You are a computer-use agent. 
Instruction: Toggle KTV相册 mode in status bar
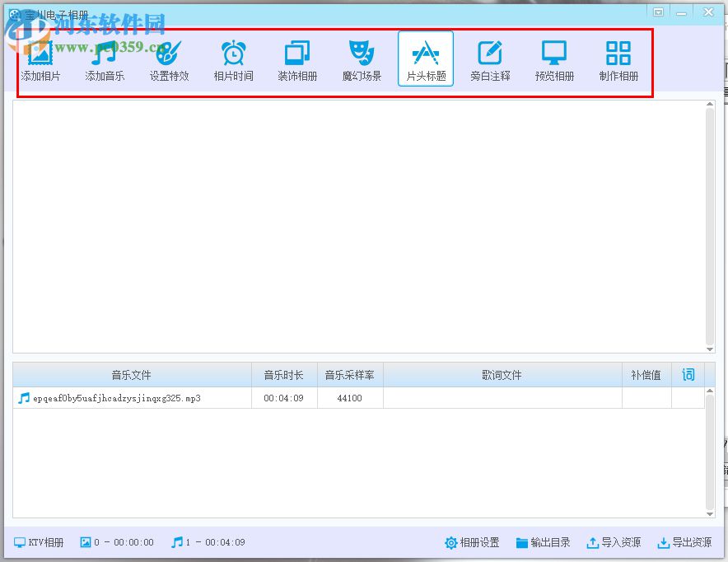39,542
